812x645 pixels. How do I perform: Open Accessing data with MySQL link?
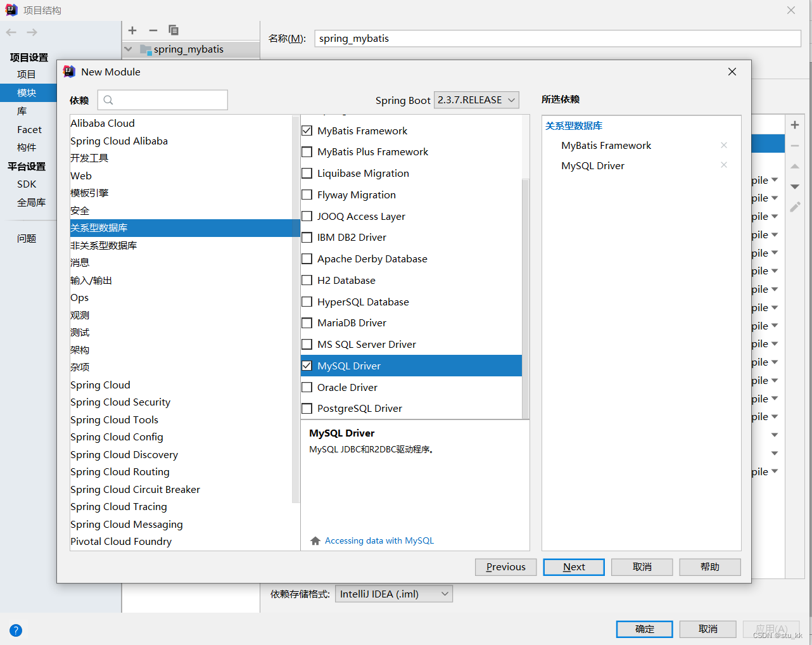[x=379, y=540]
